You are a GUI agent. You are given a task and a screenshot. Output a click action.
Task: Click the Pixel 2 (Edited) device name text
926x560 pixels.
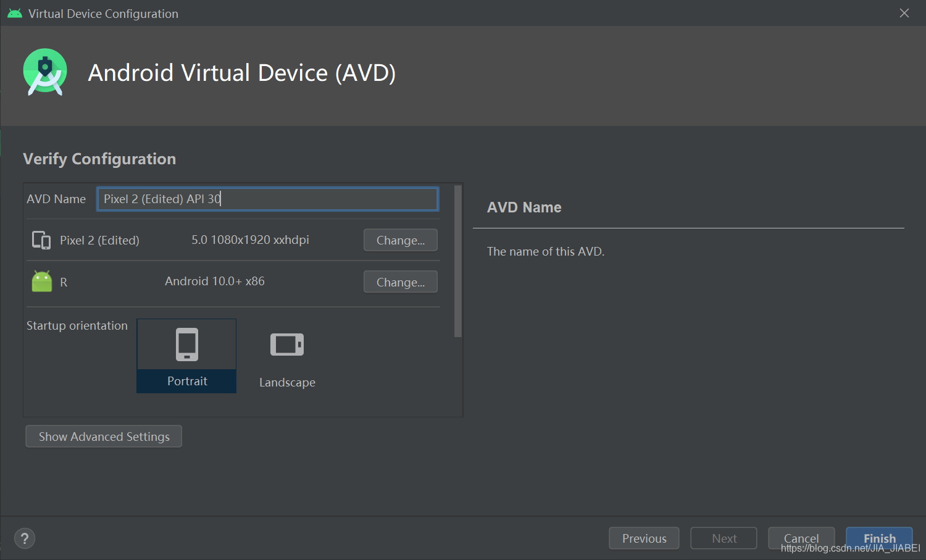99,240
